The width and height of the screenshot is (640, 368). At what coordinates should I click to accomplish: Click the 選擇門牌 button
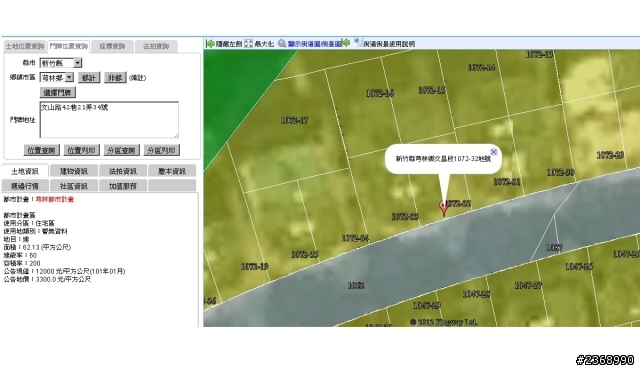pos(58,93)
